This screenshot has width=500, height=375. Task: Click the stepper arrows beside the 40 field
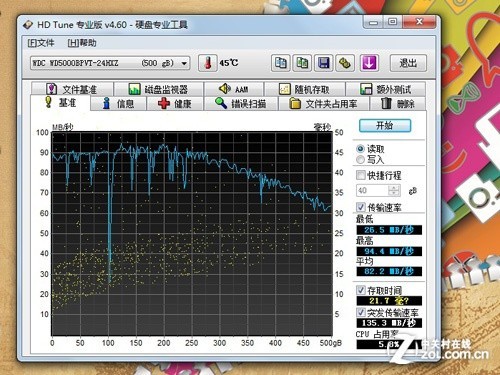tap(394, 191)
